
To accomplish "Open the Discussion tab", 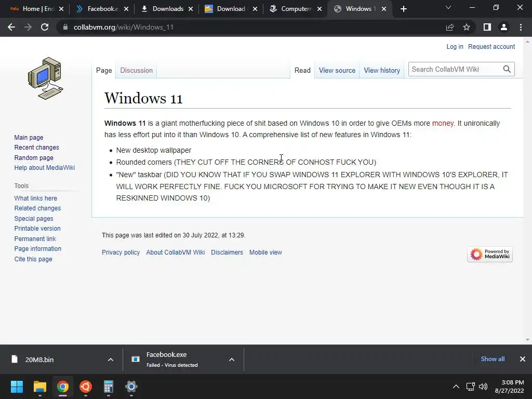I will (137, 70).
